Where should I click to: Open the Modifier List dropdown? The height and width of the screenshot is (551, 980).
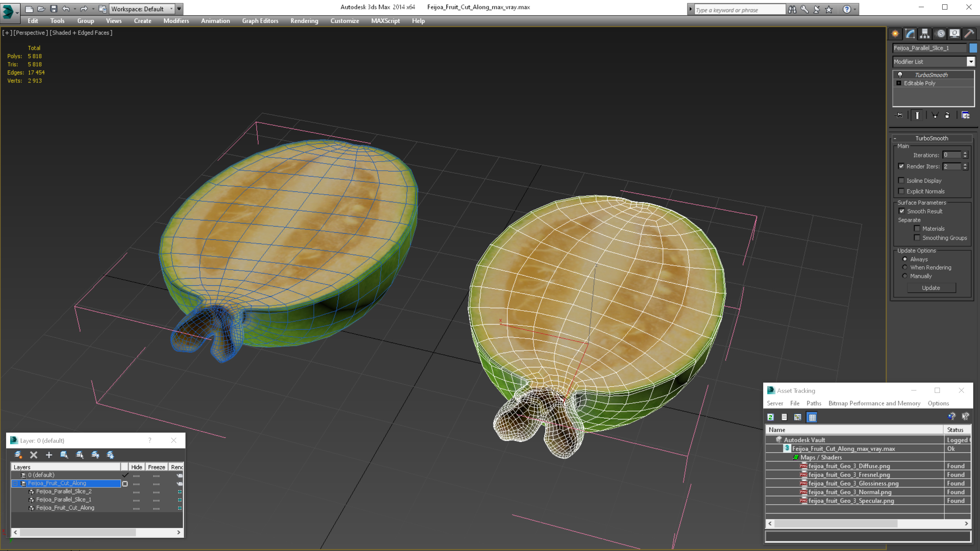click(x=970, y=62)
